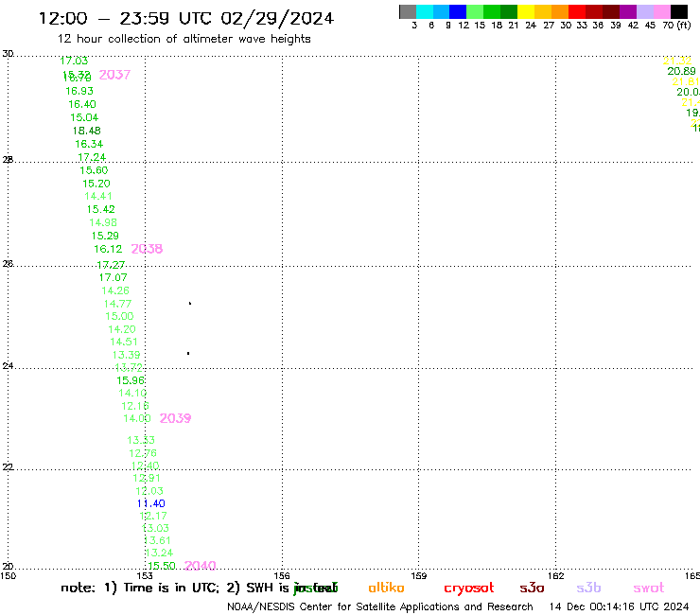Click the 's3a' satellite legend label

tap(532, 588)
